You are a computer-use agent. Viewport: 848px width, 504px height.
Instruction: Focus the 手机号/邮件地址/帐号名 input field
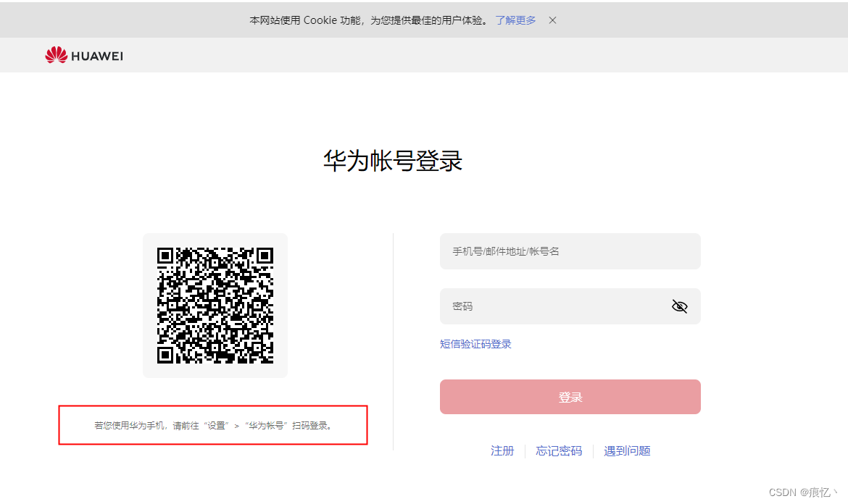570,251
